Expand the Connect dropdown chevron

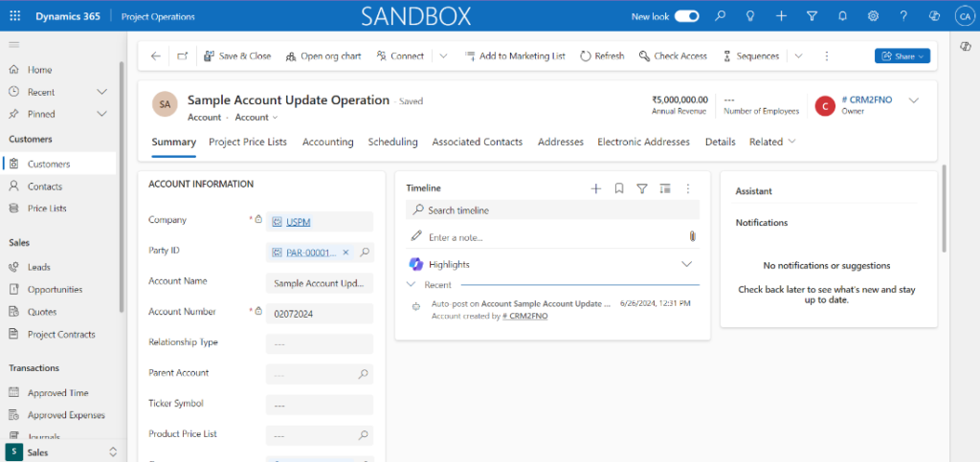[x=443, y=56]
